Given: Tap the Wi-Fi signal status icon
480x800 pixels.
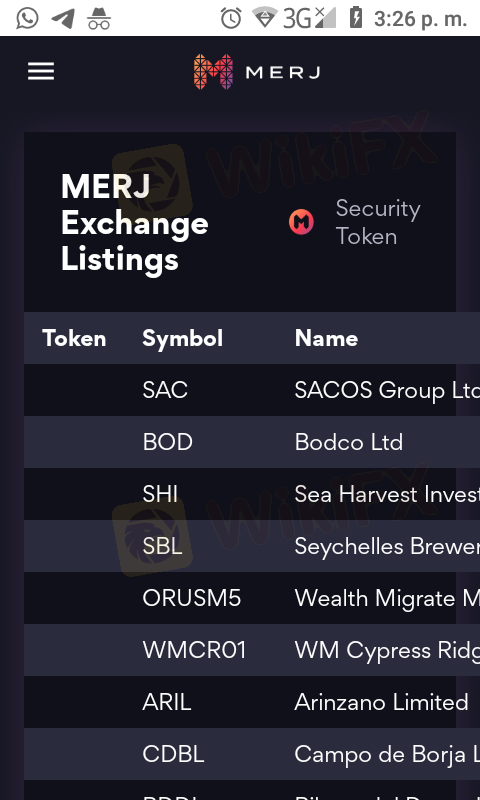Looking at the screenshot, I should point(265,18).
